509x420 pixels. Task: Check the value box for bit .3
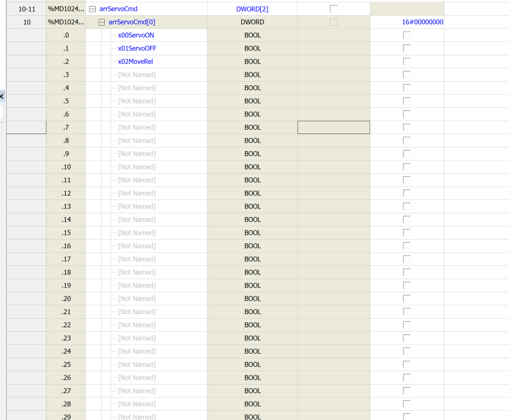pyautogui.click(x=407, y=74)
